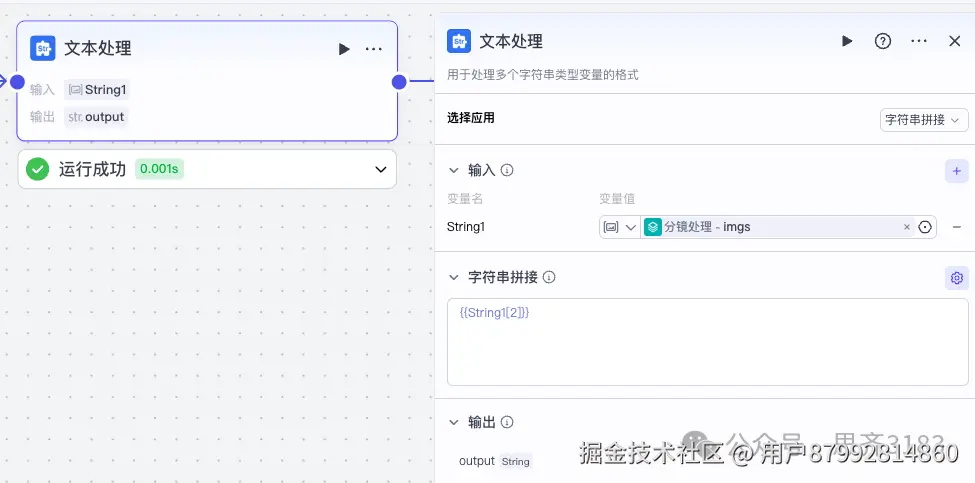Click the green run success checkmark
975x483 pixels.
point(37,169)
